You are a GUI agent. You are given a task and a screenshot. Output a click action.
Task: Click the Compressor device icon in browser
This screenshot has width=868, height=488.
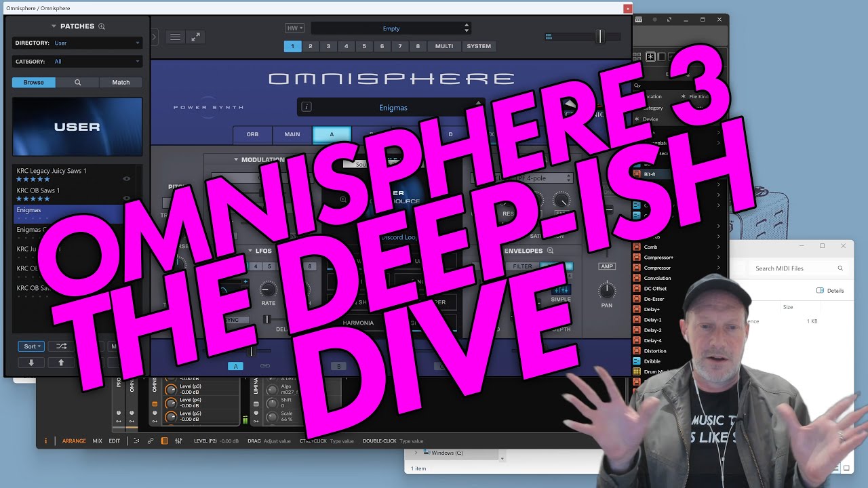[x=637, y=268]
